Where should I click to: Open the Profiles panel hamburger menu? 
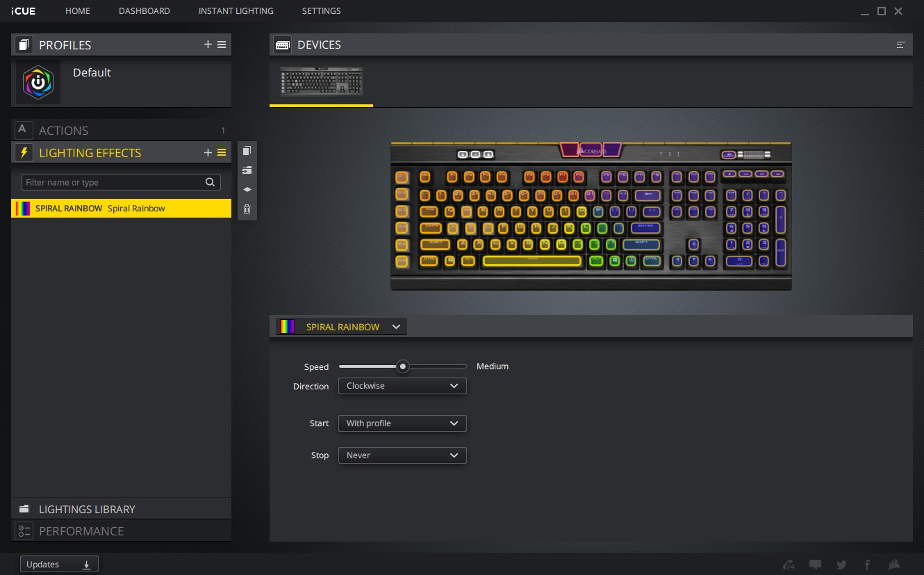coord(222,44)
